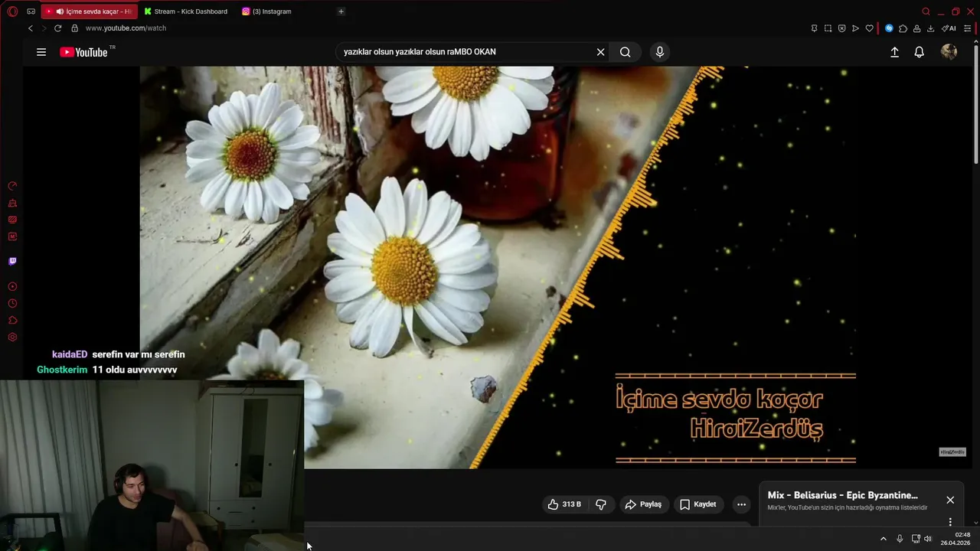Open the sidebar player panel
Viewport: 980px width, 551px height.
click(12, 287)
